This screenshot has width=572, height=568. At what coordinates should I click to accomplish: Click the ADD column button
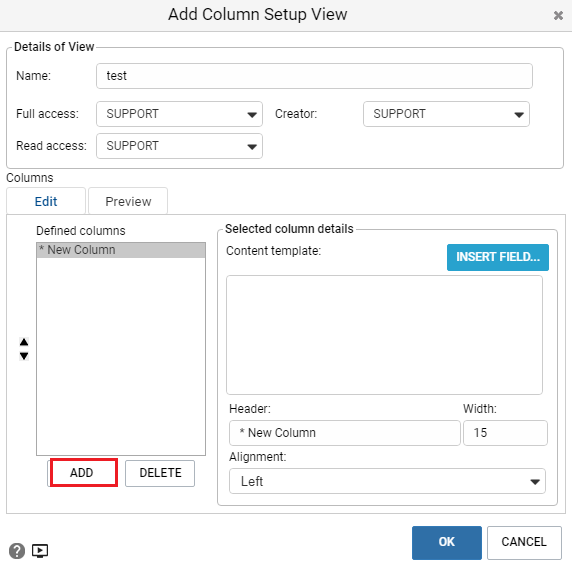coord(83,473)
